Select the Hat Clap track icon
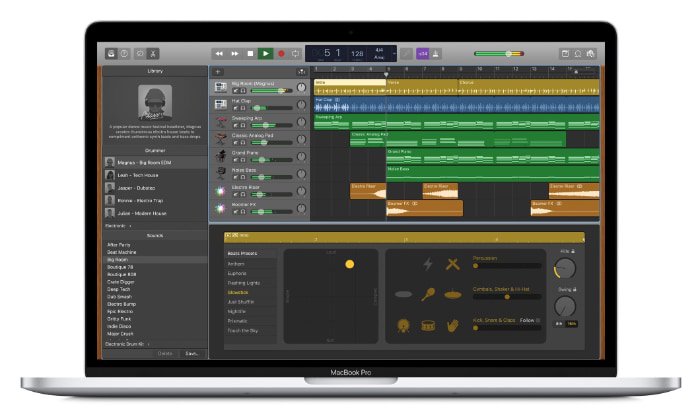Screen dimensions: 700x409 point(221,104)
